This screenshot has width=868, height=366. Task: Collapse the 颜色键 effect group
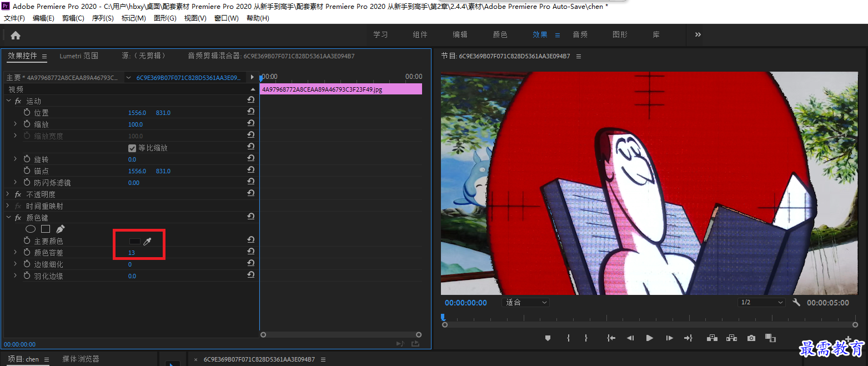click(8, 217)
